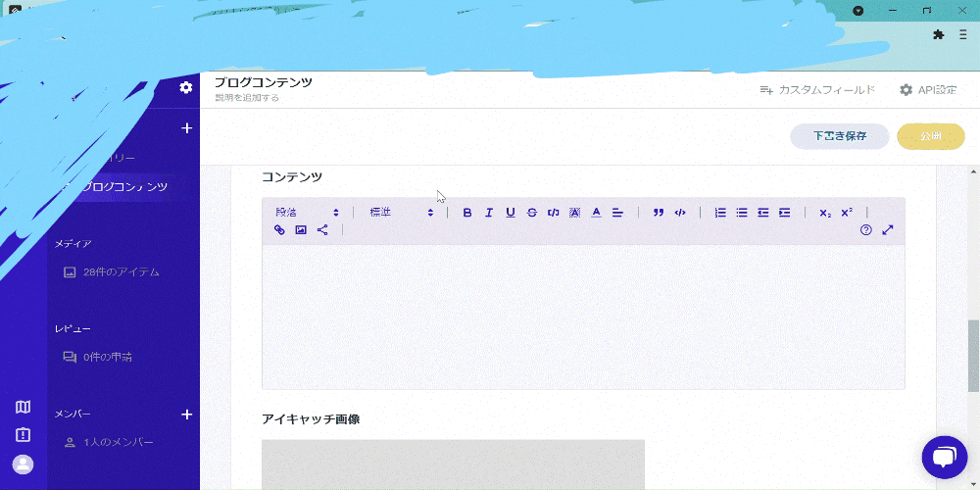Viewport: 980px width, 490px height.
Task: Insert a hyperlink
Action: 279,230
